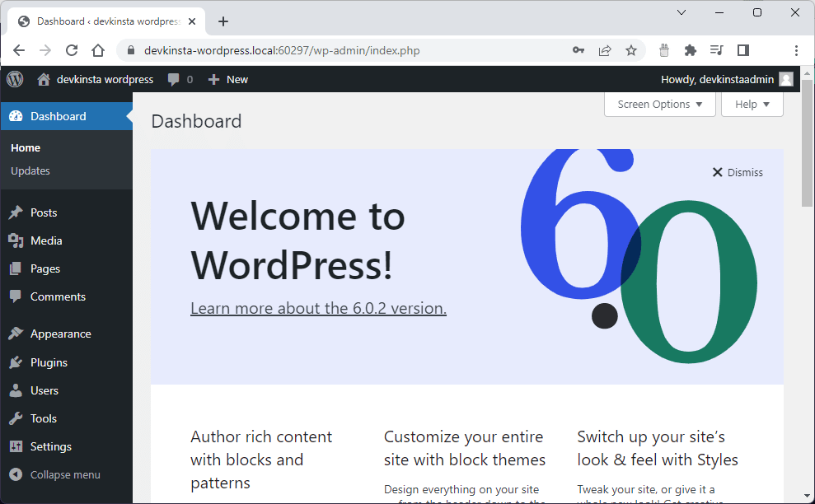Open the 6.0.2 version learn more link
Viewport: 815px width, 504px height.
tap(318, 308)
